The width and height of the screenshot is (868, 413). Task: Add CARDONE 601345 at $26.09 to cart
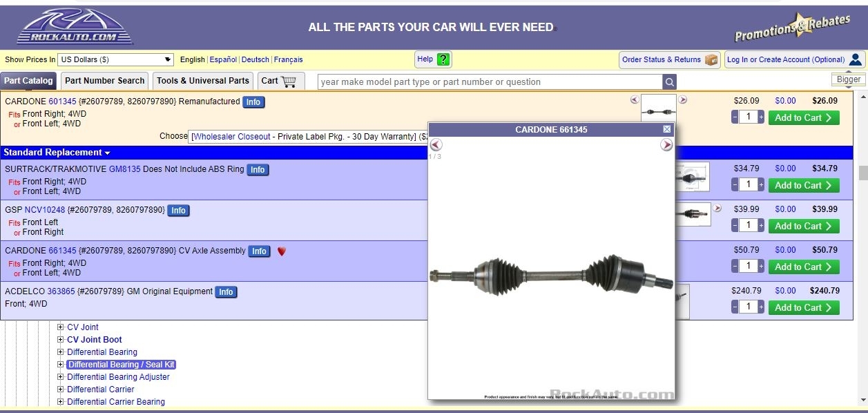click(x=804, y=118)
